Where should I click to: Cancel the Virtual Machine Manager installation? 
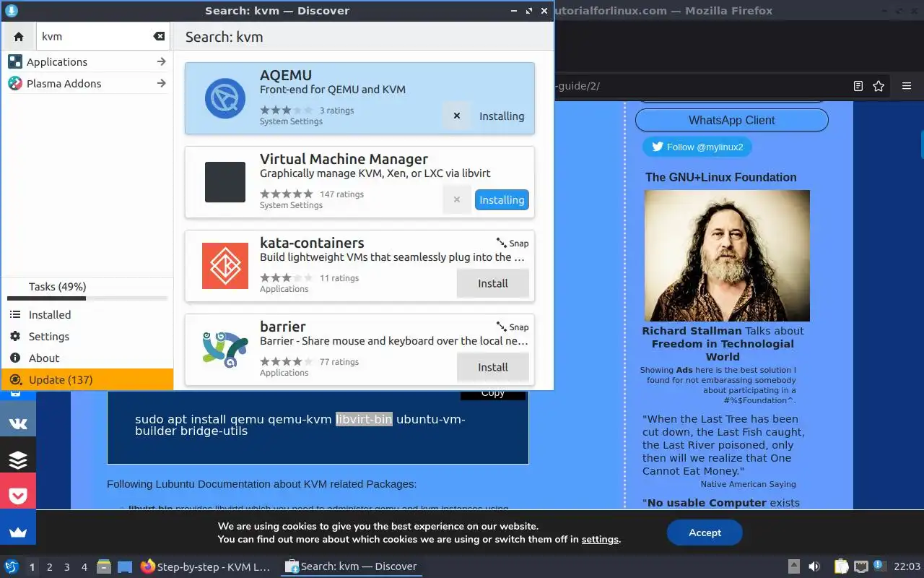pyautogui.click(x=457, y=199)
